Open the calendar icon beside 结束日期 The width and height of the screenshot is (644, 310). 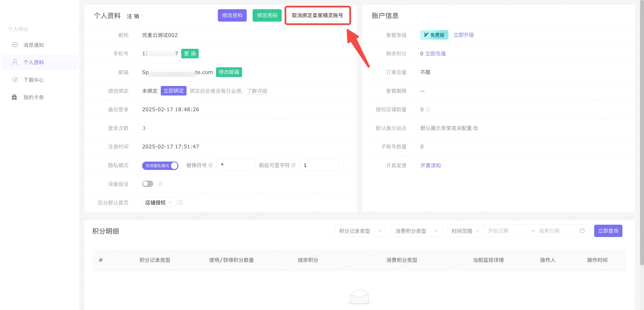[x=583, y=231]
